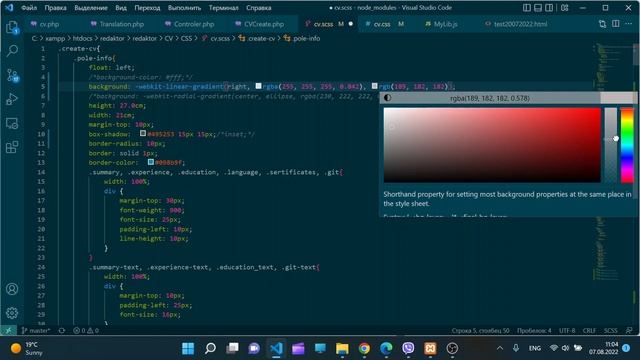The width and height of the screenshot is (640, 360).
Task: Open the customize layout icon
Action: coord(564,8)
